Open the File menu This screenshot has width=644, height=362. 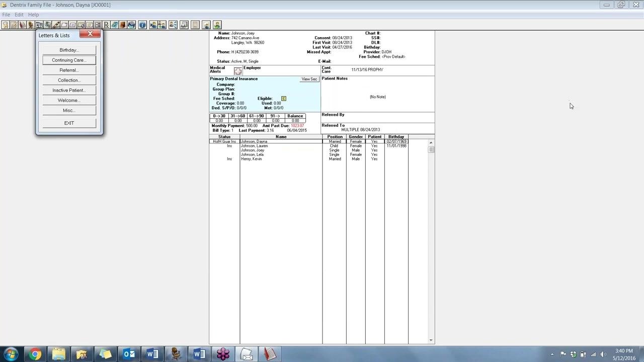pos(6,15)
